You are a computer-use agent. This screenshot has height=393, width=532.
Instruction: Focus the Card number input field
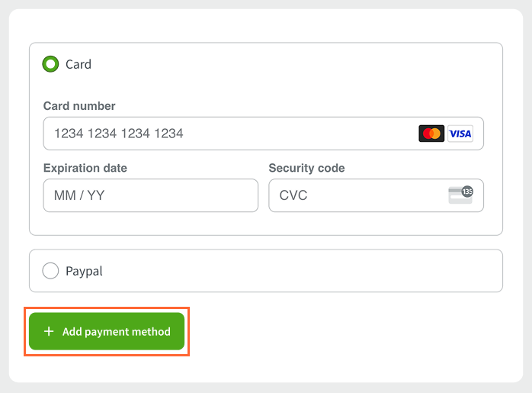point(263,134)
